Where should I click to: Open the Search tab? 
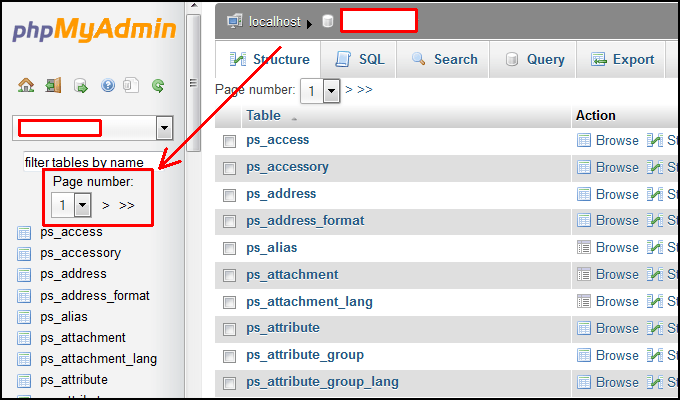tap(443, 59)
